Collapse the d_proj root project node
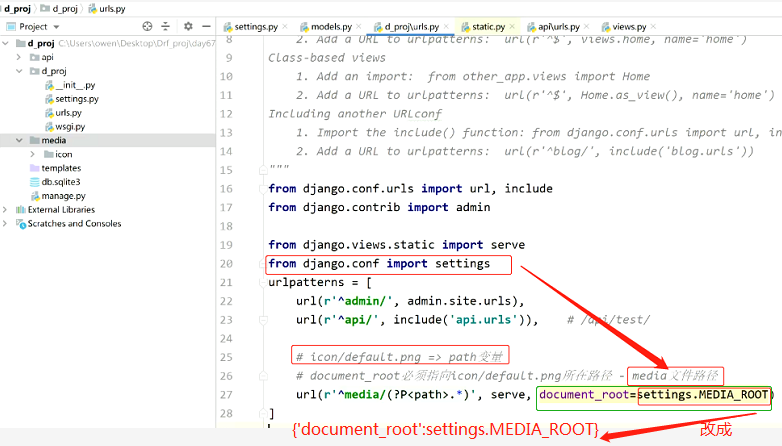782x446 pixels. tap(5, 43)
